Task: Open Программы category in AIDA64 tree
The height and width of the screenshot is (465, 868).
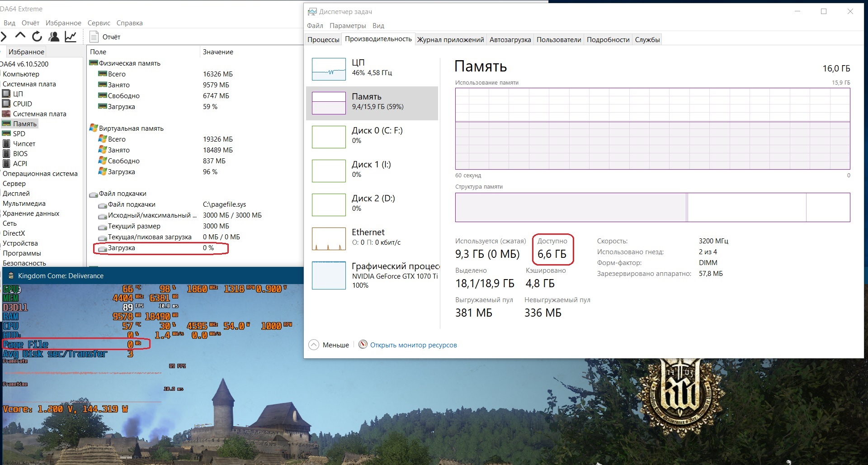Action: point(22,253)
